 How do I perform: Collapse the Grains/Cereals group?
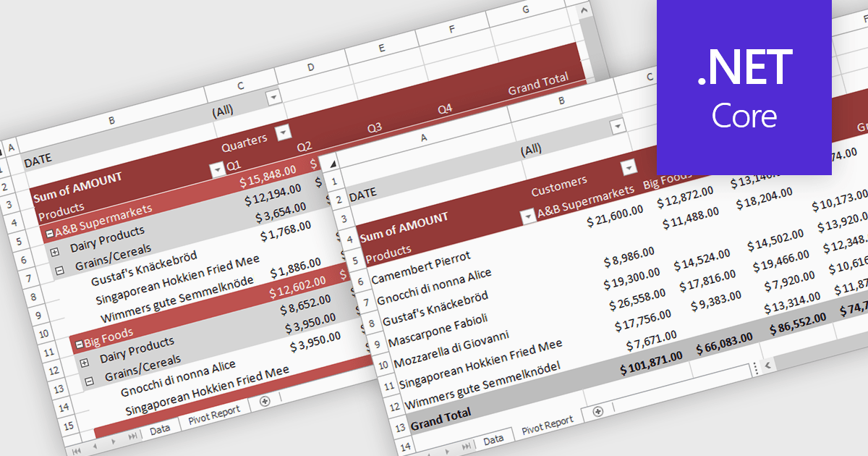click(x=59, y=269)
